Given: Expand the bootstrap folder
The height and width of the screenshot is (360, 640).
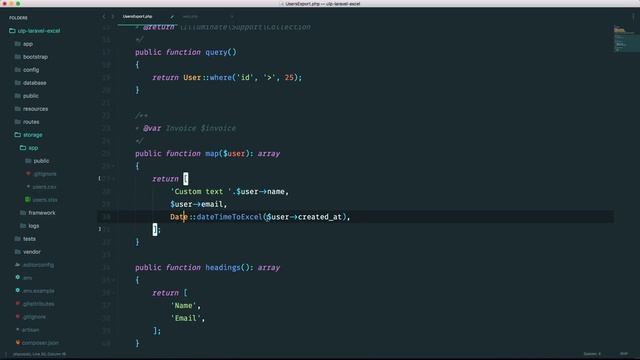Looking at the screenshot, I should tap(31, 57).
